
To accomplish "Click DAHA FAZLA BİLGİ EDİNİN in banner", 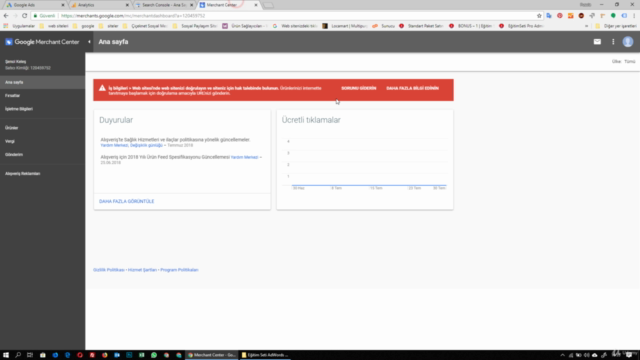I will [412, 88].
